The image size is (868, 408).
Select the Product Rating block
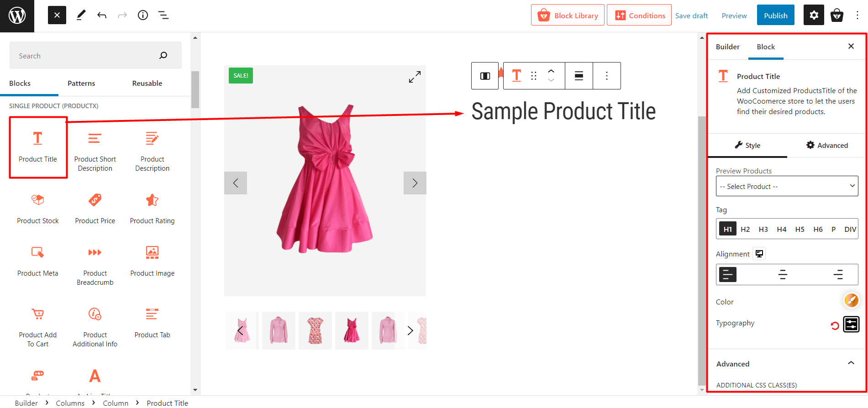point(152,209)
